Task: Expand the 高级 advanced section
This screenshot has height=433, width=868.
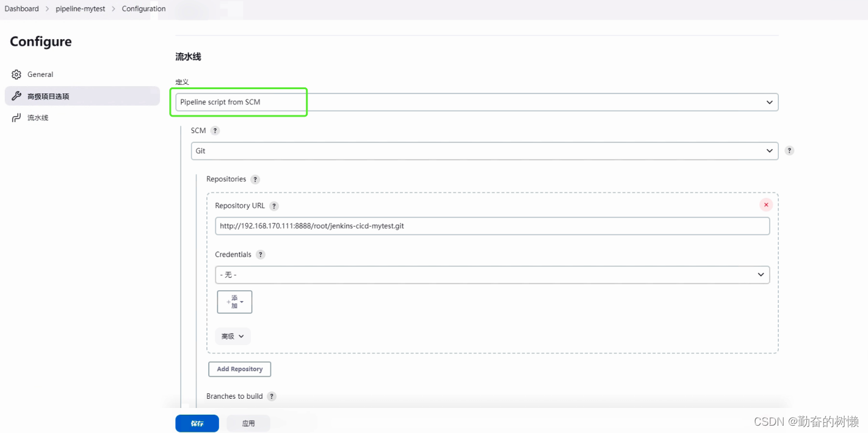Action: [x=233, y=337]
